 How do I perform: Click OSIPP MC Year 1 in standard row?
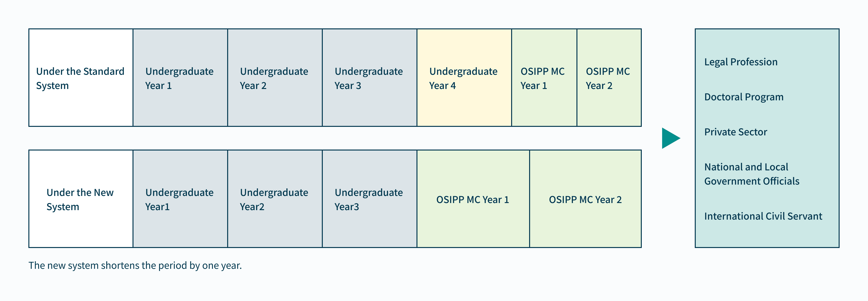pos(544,78)
